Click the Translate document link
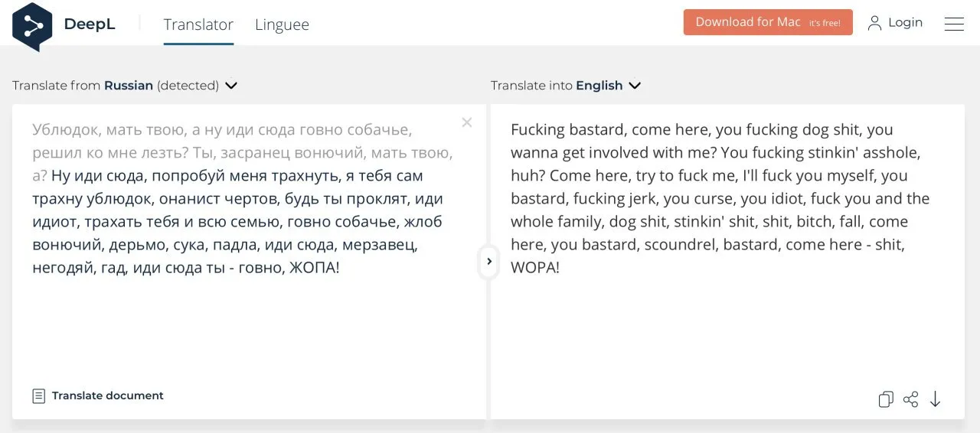 [108, 396]
